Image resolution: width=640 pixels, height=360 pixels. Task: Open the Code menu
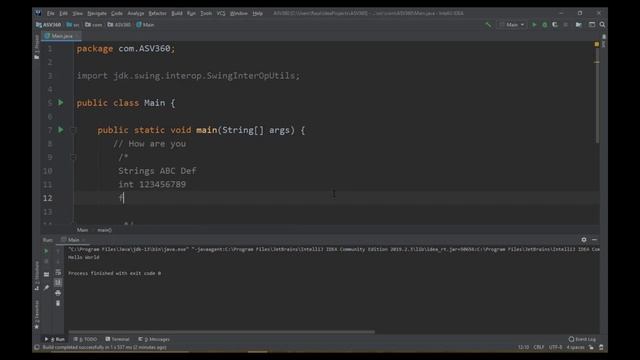click(x=117, y=13)
